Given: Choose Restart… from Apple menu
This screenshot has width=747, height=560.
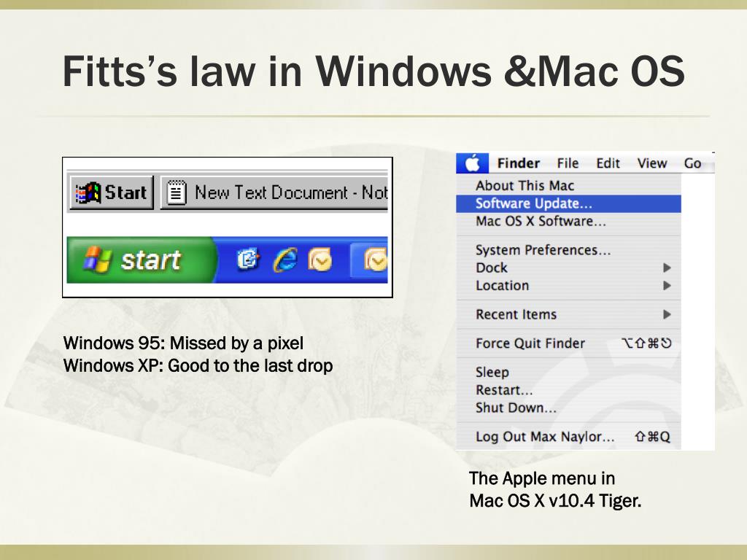Looking at the screenshot, I should click(x=568, y=390).
